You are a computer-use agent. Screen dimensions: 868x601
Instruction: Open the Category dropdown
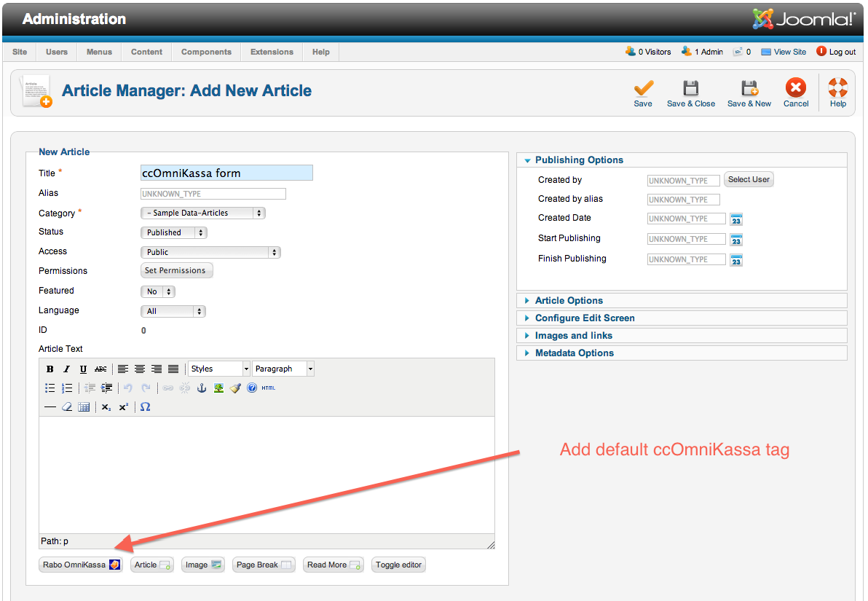click(202, 212)
